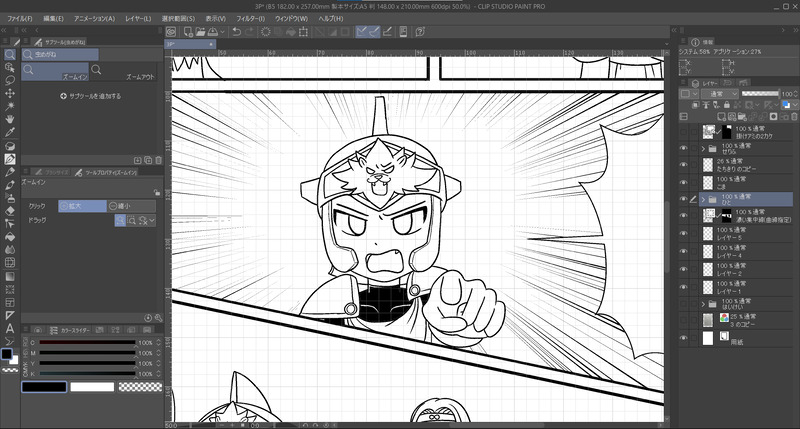This screenshot has width=800, height=429.
Task: Open the レイヤー(L) menu
Action: [138, 18]
